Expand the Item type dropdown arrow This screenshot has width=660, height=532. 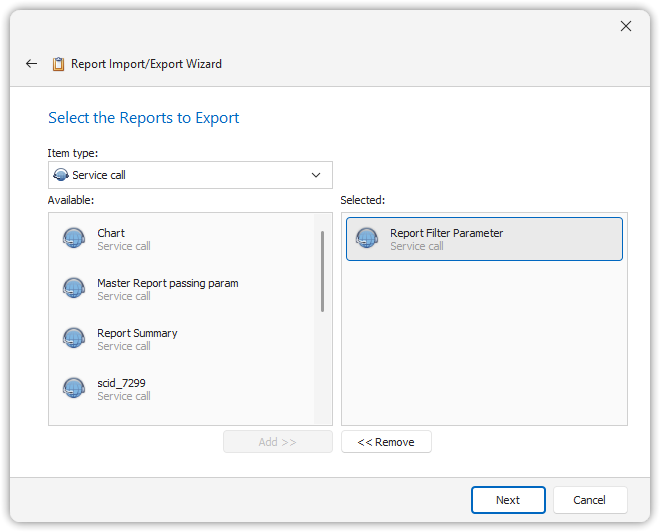(316, 175)
